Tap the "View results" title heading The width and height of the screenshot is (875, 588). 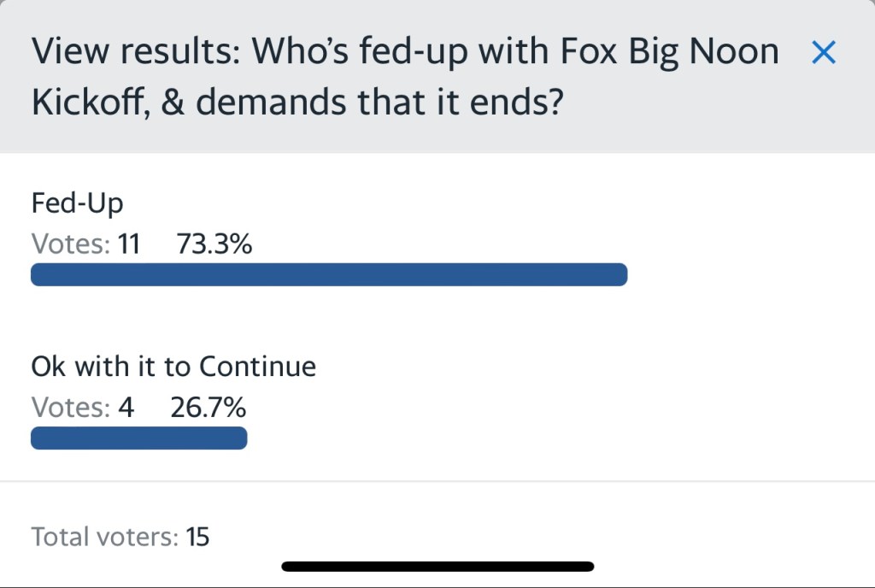point(135,53)
